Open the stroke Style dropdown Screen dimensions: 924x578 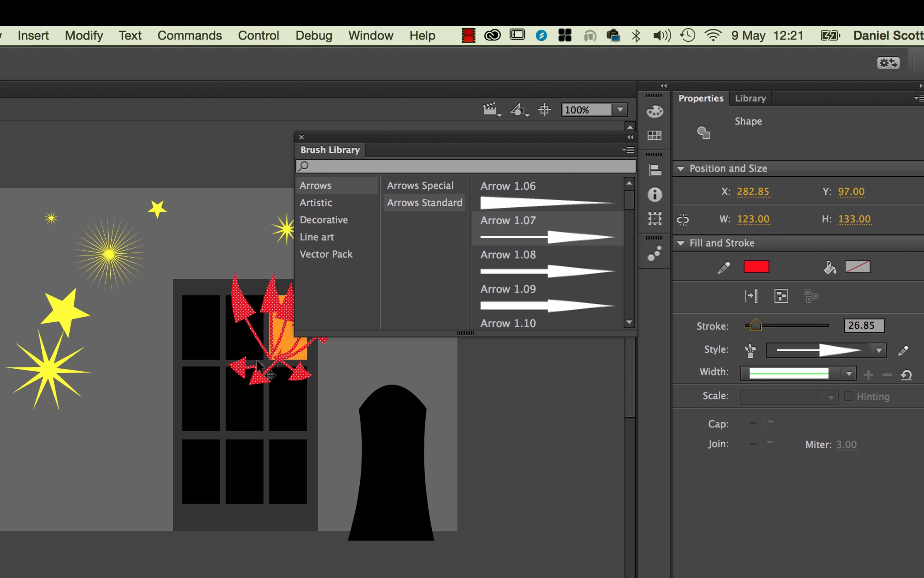pyautogui.click(x=878, y=350)
